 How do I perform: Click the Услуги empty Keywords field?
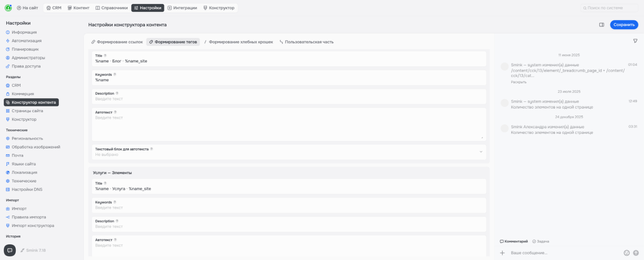click(x=289, y=205)
